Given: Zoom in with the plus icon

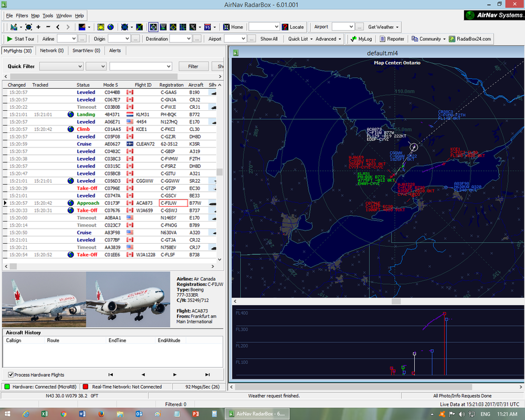Looking at the screenshot, I should 38,27.
